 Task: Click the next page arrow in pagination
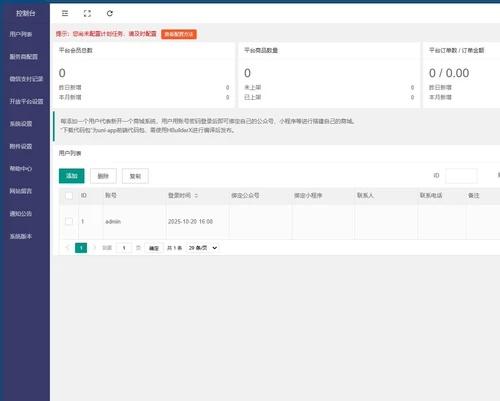point(94,248)
